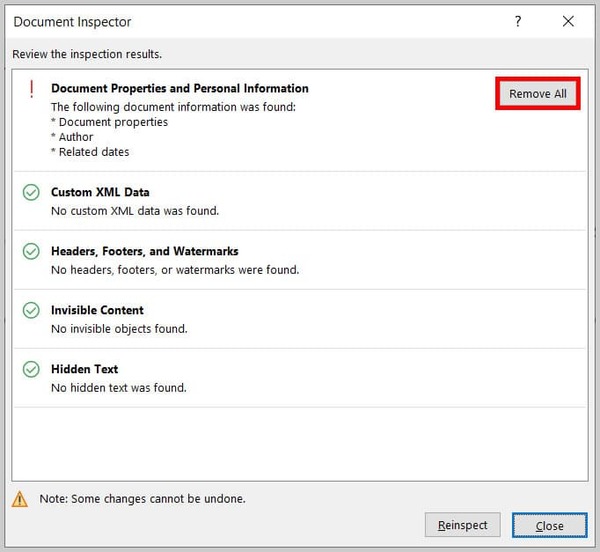Click the '* Related dates' line
Viewport: 600px width, 552px height.
point(90,152)
